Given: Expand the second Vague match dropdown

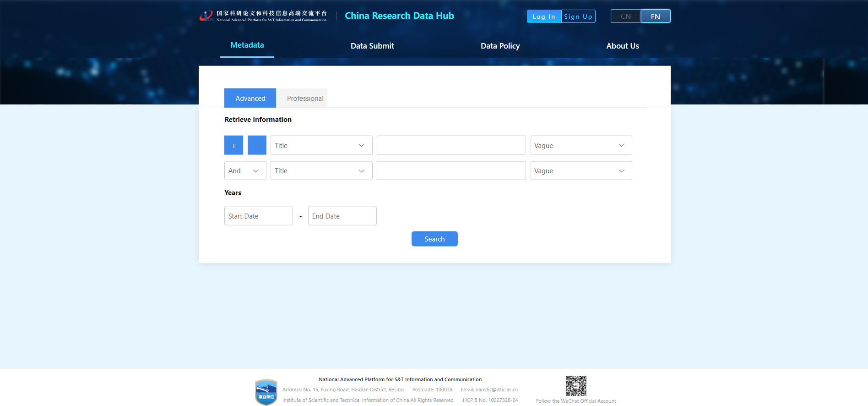Looking at the screenshot, I should (x=580, y=170).
